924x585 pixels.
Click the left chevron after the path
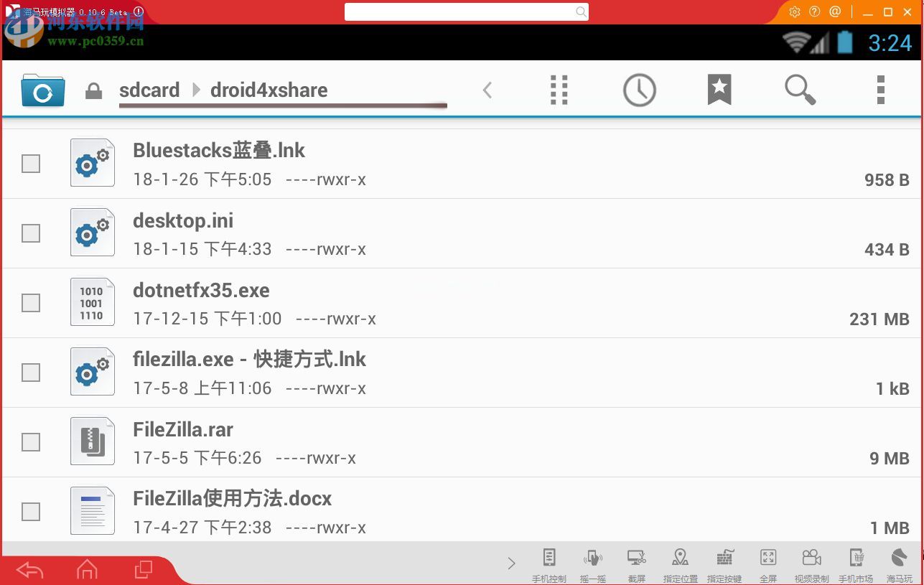click(x=487, y=90)
